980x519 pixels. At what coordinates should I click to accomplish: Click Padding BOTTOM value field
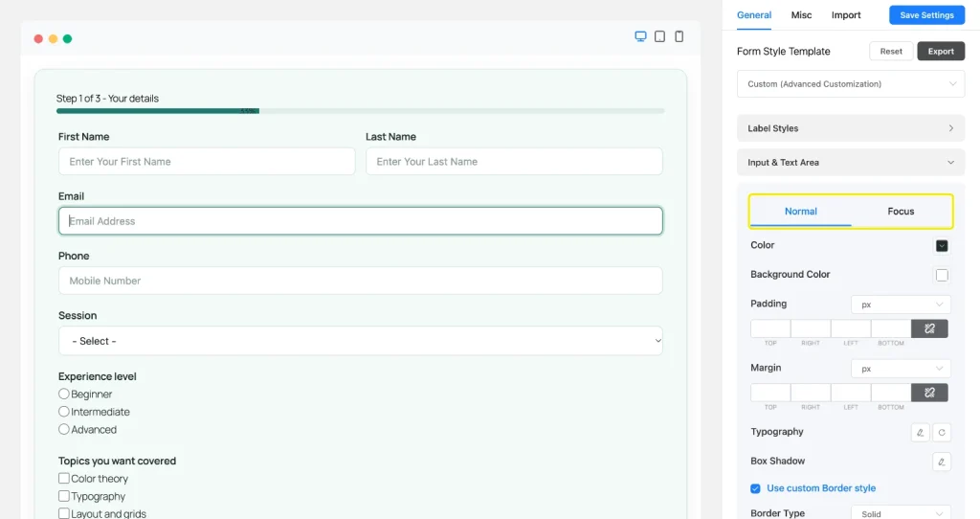[x=891, y=328]
